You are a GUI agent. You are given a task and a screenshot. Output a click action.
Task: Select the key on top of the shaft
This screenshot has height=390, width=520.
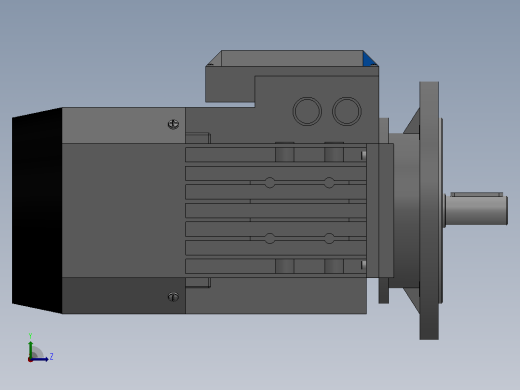coord(477,194)
